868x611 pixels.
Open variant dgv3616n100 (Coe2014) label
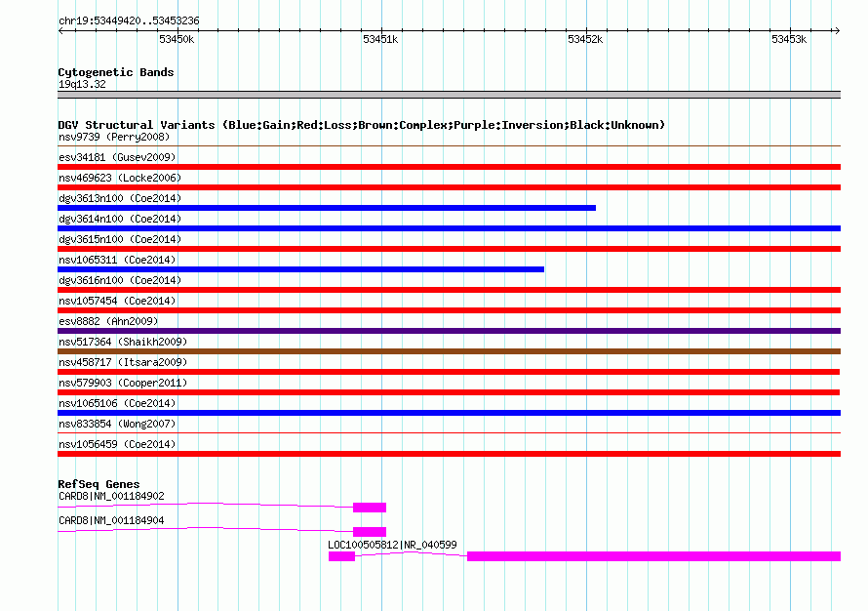point(120,280)
